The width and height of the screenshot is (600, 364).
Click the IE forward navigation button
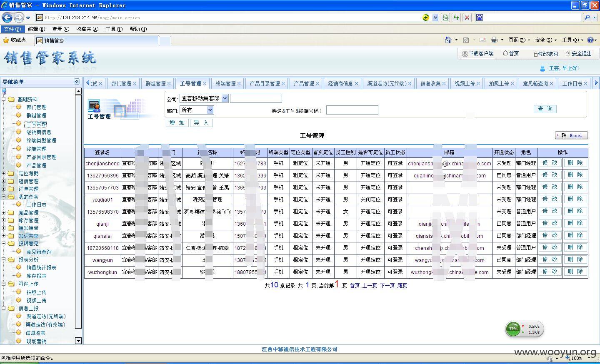(x=19, y=17)
